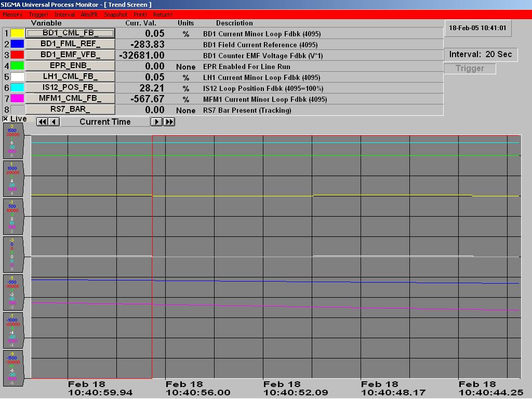This screenshot has width=532, height=399.
Task: Click the magenta swatch for variable 7
Action: [17, 99]
